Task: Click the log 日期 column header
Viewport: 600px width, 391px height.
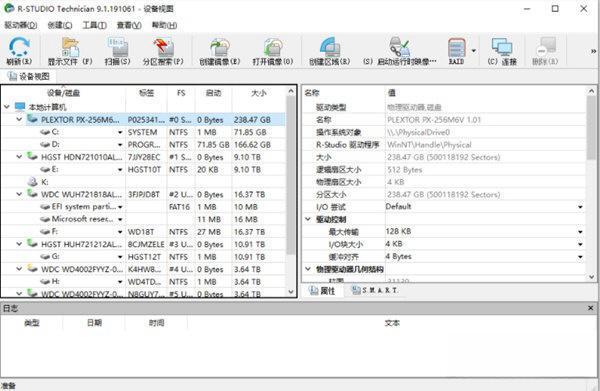Action: point(94,323)
